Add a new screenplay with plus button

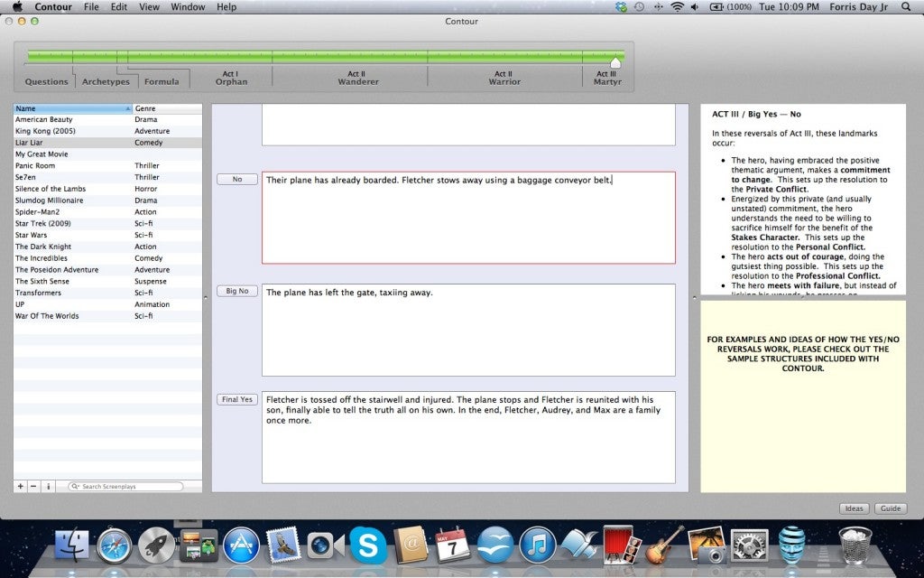21,487
